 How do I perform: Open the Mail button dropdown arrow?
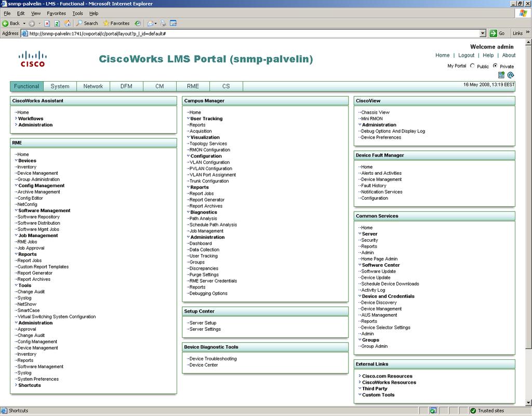pos(155,23)
